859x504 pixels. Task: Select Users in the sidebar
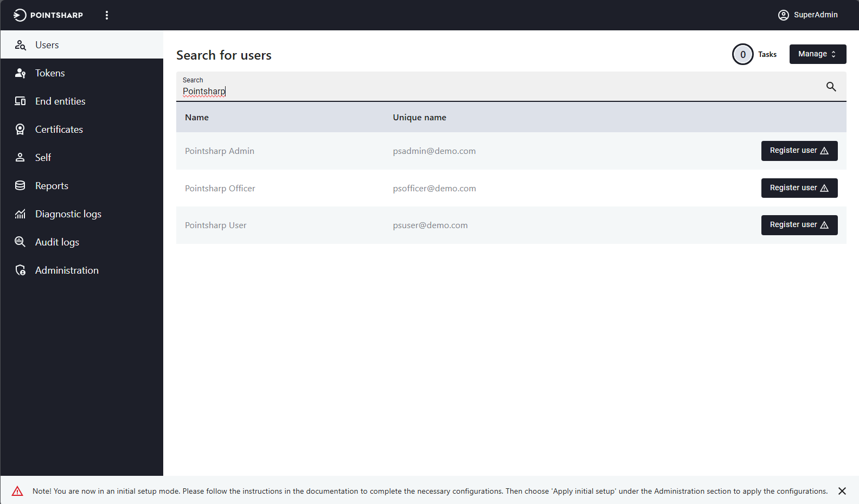pyautogui.click(x=47, y=45)
